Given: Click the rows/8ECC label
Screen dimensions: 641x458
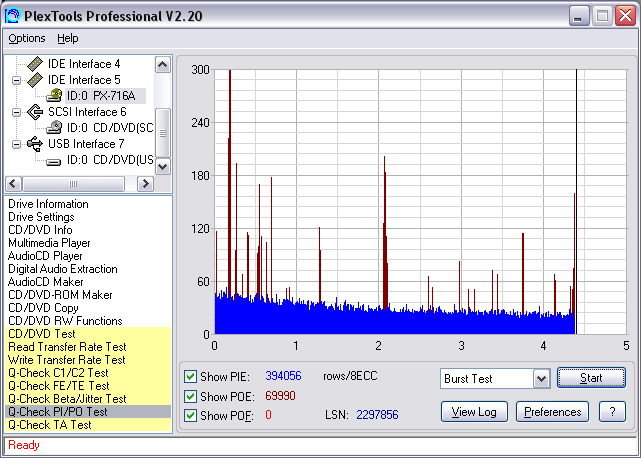Looking at the screenshot, I should click(x=350, y=376).
